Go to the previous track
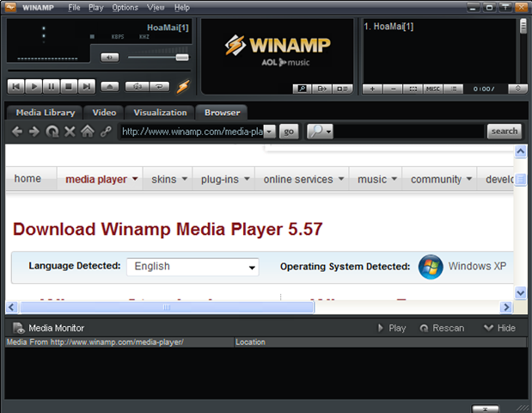The width and height of the screenshot is (532, 413). [16, 87]
